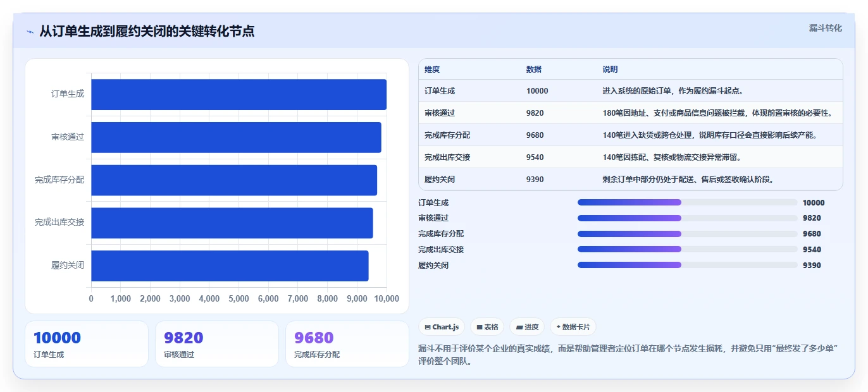The width and height of the screenshot is (868, 392).
Task: Click the 完成库存分配 progress bar
Action: click(687, 233)
